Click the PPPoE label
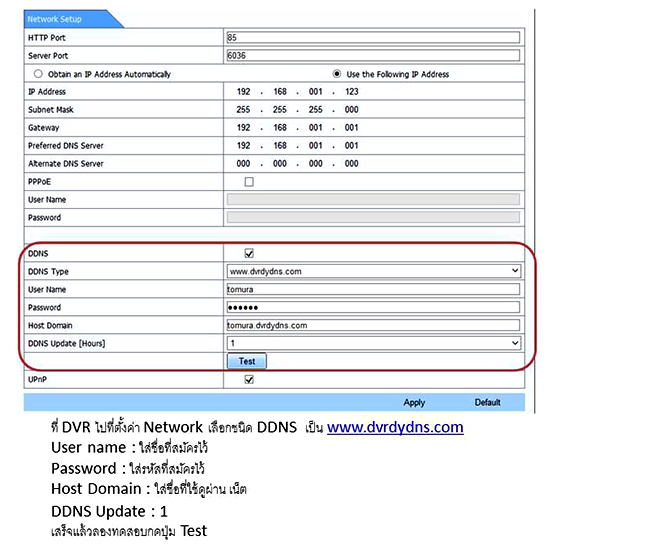Screen dimensions: 655x544 tap(39, 182)
